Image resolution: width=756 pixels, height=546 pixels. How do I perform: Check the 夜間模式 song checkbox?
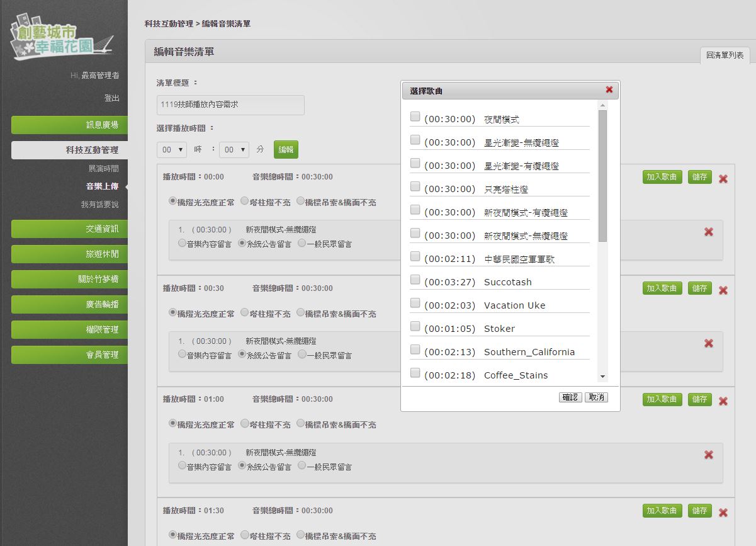pyautogui.click(x=415, y=117)
